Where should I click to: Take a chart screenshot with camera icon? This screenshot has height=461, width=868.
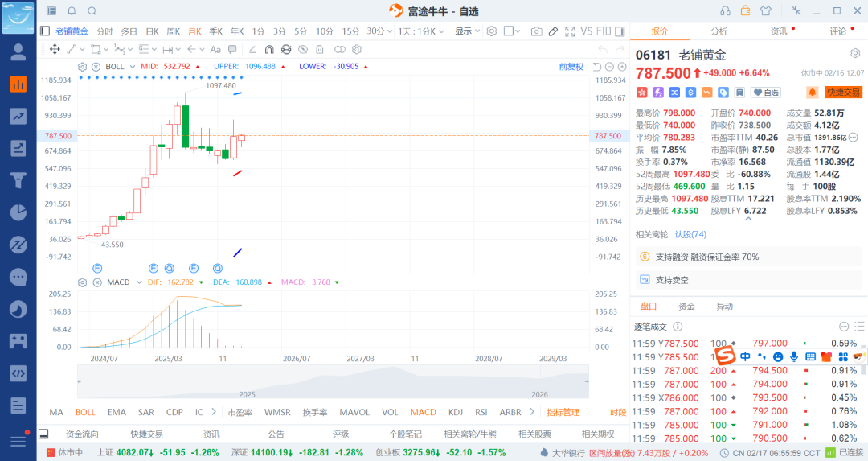pyautogui.click(x=536, y=31)
